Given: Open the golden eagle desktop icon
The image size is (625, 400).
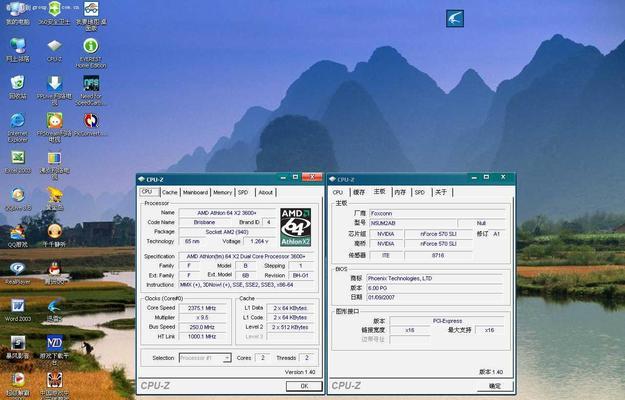Looking at the screenshot, I should click(x=55, y=199).
